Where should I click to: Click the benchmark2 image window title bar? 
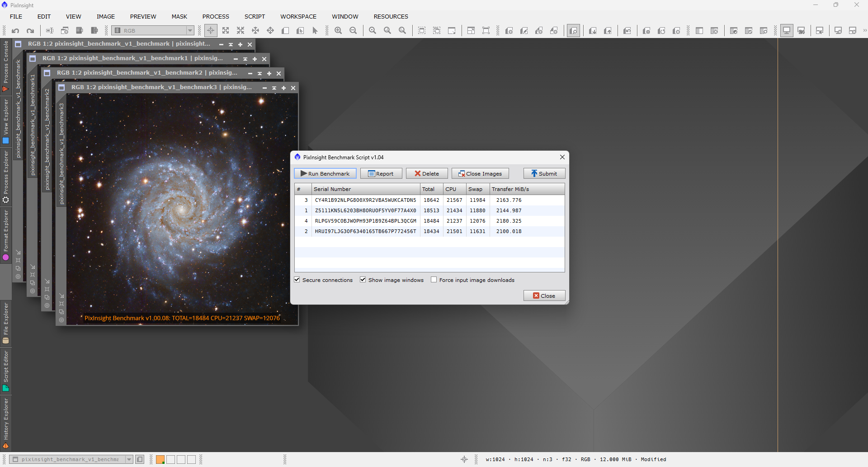click(147, 73)
